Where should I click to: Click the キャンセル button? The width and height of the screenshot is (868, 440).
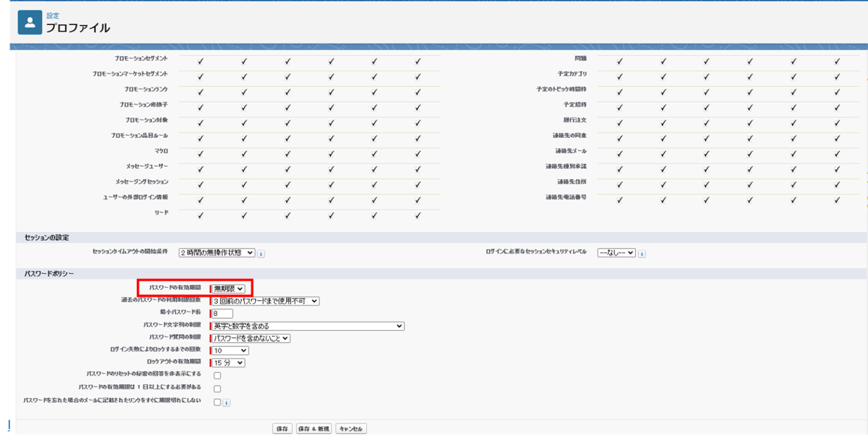[x=352, y=428]
